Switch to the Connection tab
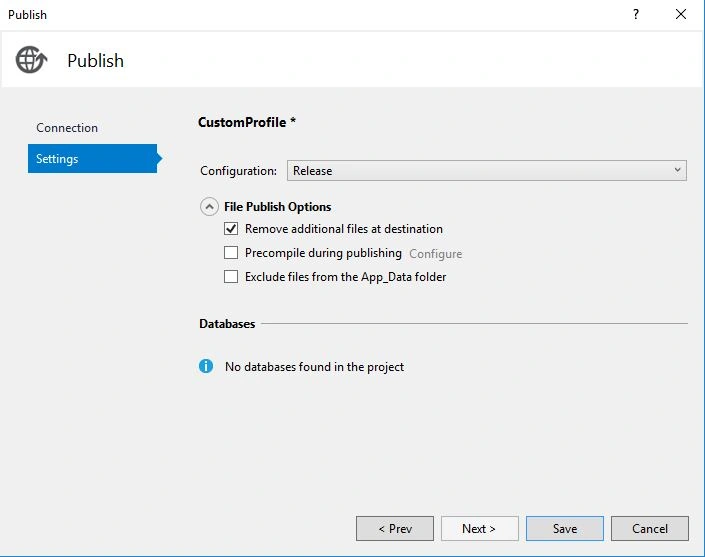This screenshot has width=705, height=557. point(67,128)
